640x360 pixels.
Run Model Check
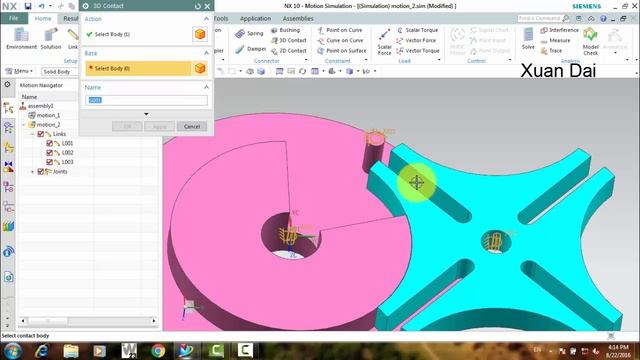point(590,41)
